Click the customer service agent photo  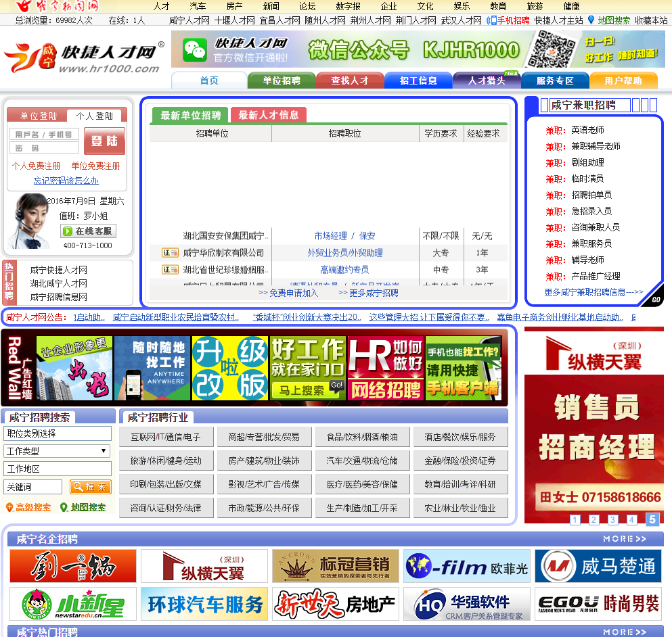click(x=28, y=221)
